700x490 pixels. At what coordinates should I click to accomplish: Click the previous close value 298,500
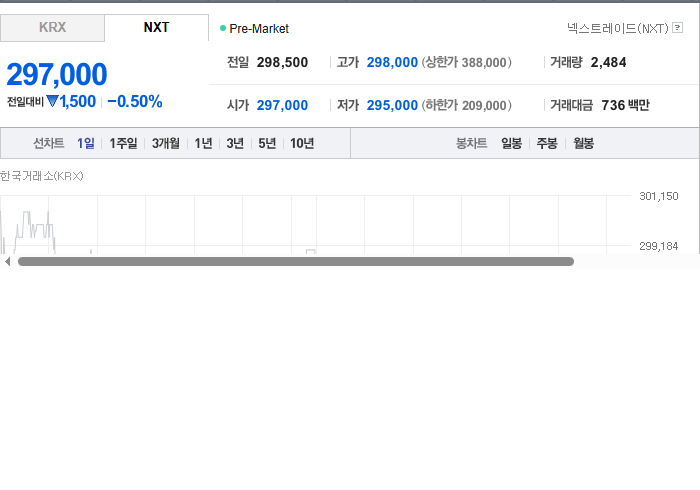click(x=282, y=62)
